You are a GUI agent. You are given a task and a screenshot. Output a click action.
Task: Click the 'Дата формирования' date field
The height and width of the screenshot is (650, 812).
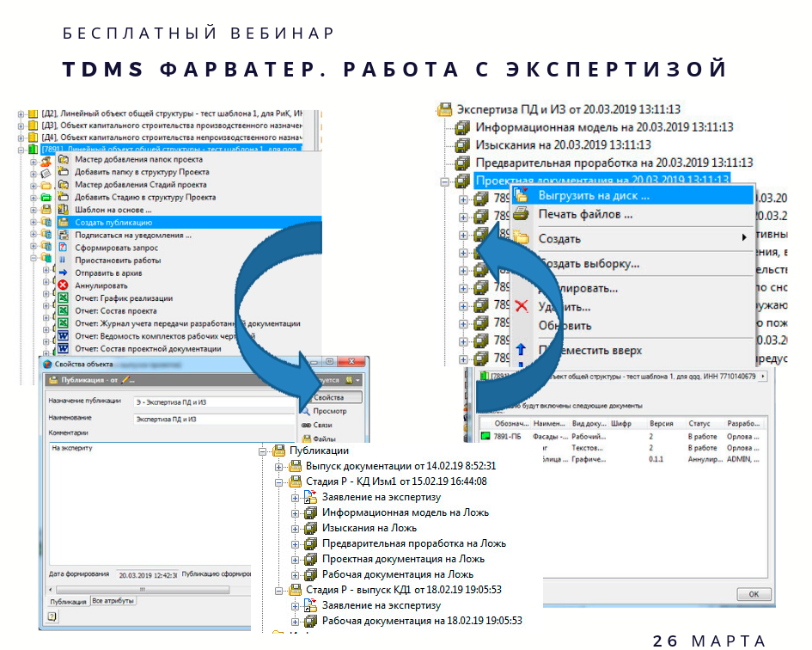147,575
